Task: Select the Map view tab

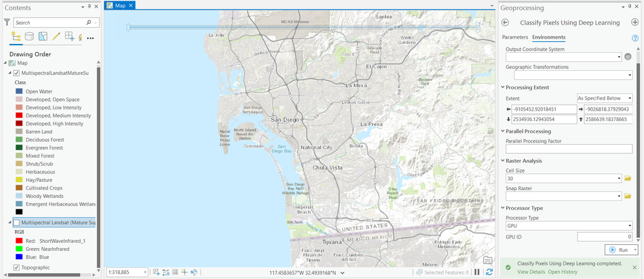Action: 119,5
